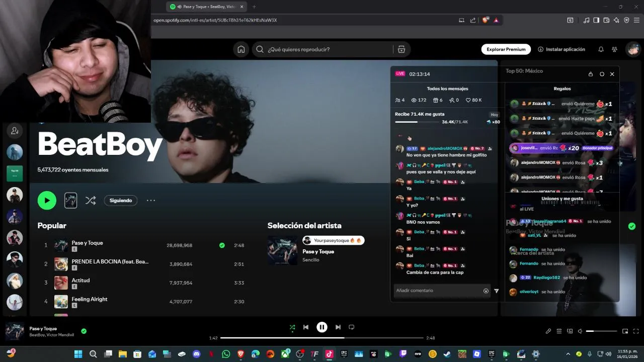Screen dimensions: 644x362
Task: Open Discord from the taskbar
Action: point(197,354)
